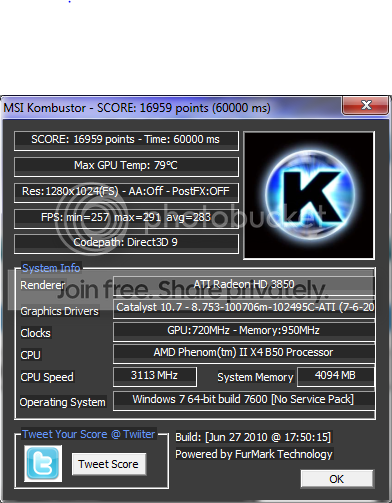Image resolution: width=392 pixels, height=503 pixels.
Task: Click the Catalyst 10.7 graphics drivers field
Action: point(244,309)
